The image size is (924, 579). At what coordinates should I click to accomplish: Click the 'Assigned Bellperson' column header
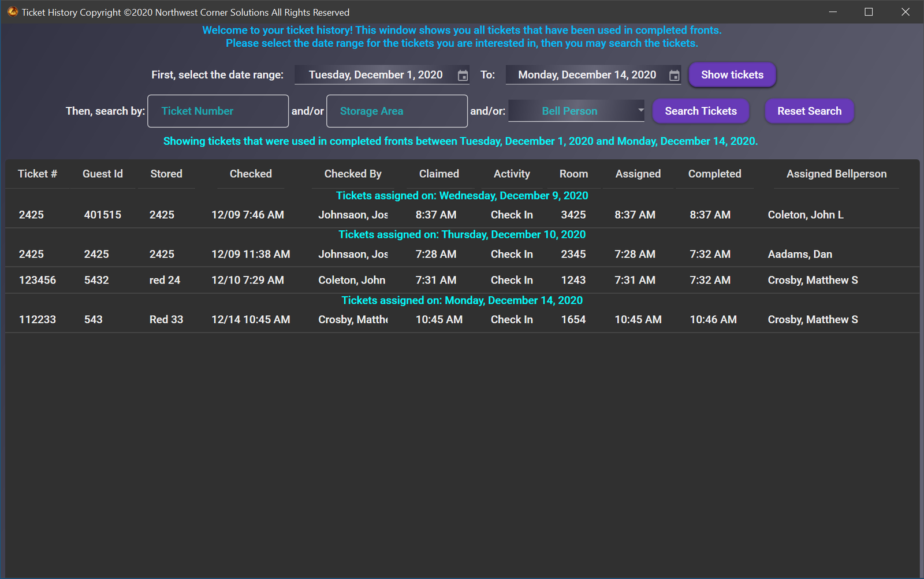click(x=836, y=174)
